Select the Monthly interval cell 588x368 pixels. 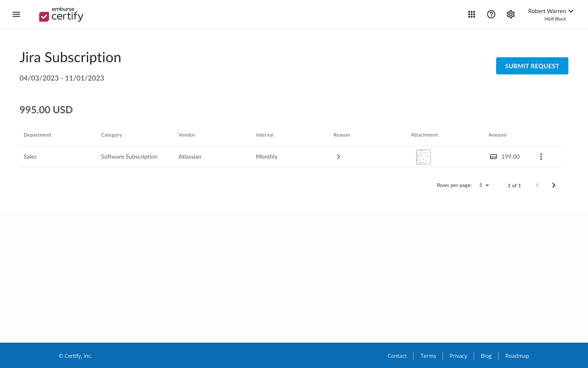267,157
